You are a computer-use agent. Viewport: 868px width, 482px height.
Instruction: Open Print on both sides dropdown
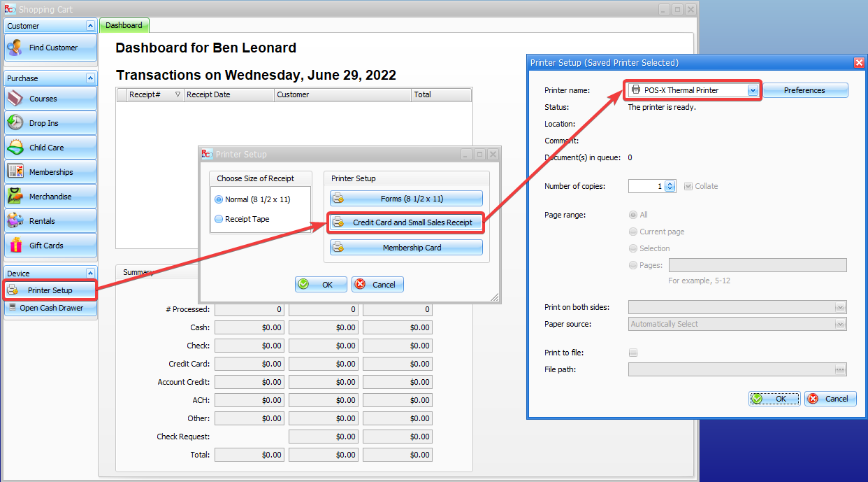tap(840, 307)
